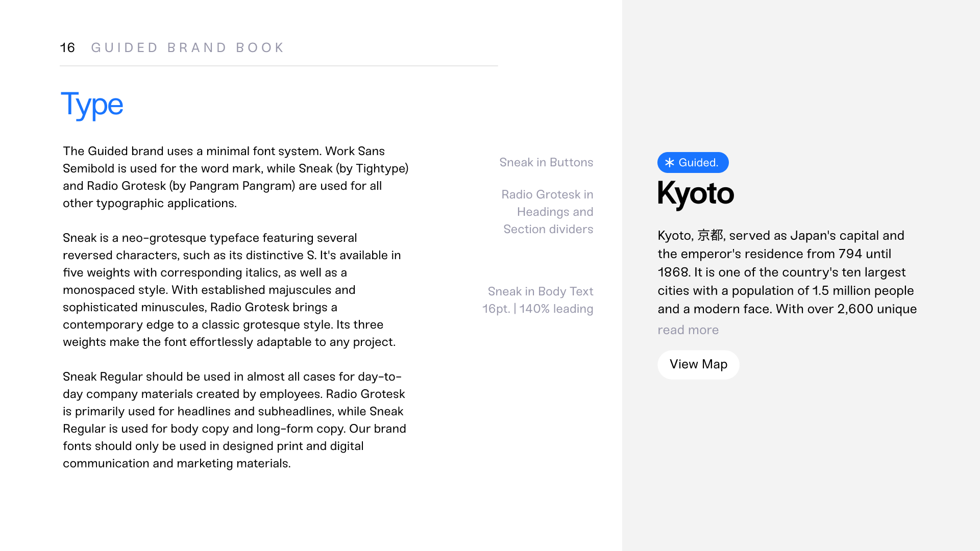
Task: Click the blue Type heading
Action: [x=92, y=105]
